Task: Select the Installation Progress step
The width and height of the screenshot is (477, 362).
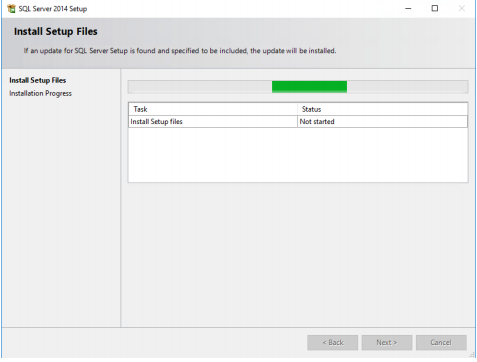Action: coord(40,93)
